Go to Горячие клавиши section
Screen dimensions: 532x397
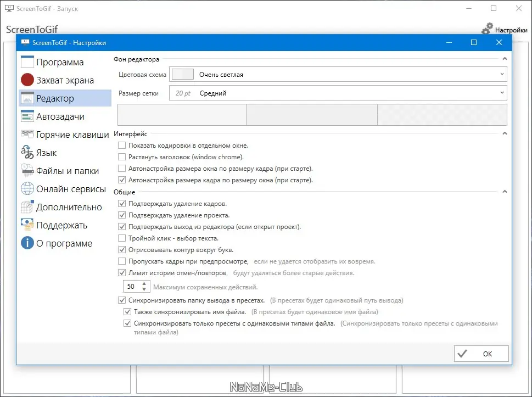65,135
